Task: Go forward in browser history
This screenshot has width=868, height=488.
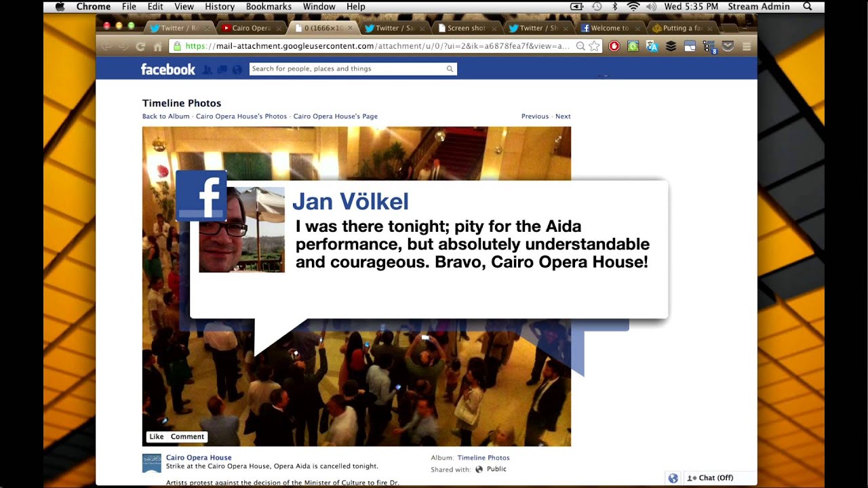Action: [123, 46]
